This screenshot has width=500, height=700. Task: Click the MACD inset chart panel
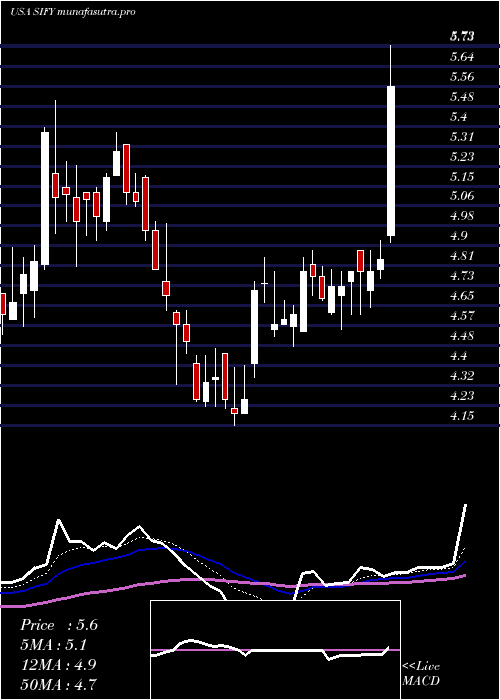275,650
